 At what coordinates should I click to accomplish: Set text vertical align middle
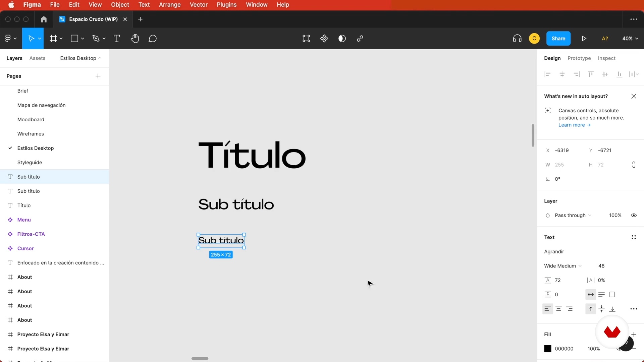click(x=602, y=309)
